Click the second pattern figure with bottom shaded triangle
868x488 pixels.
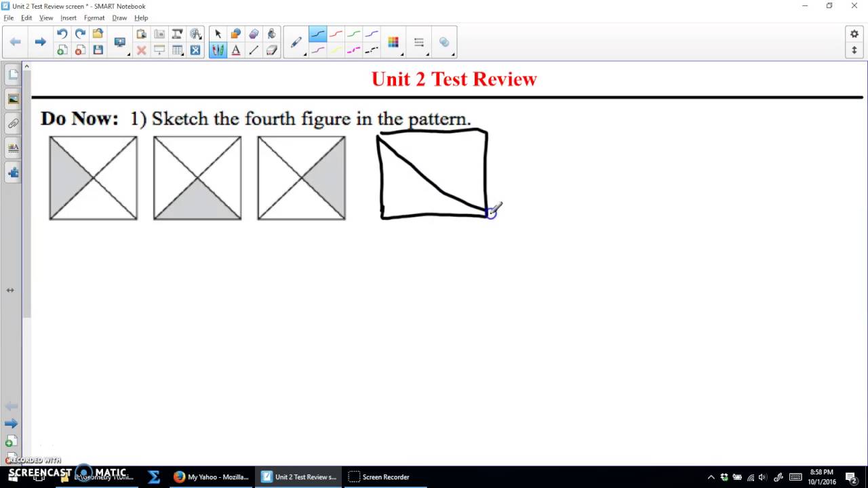tap(197, 178)
